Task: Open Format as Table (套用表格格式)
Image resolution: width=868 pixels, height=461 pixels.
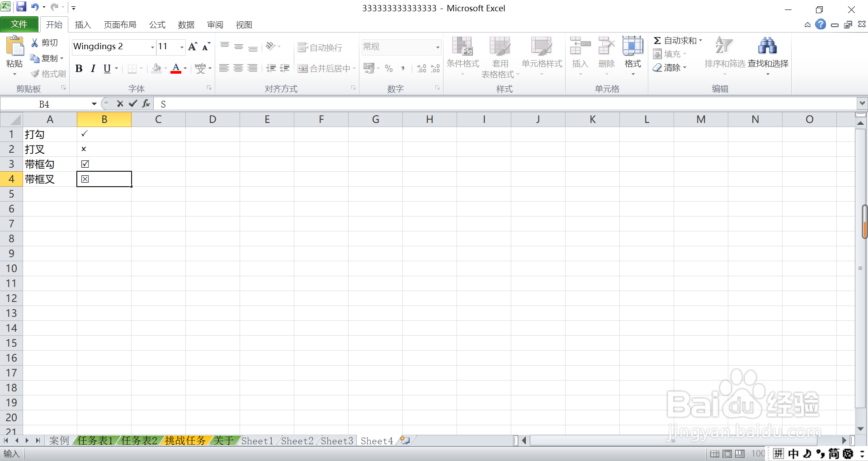Action: [x=500, y=56]
